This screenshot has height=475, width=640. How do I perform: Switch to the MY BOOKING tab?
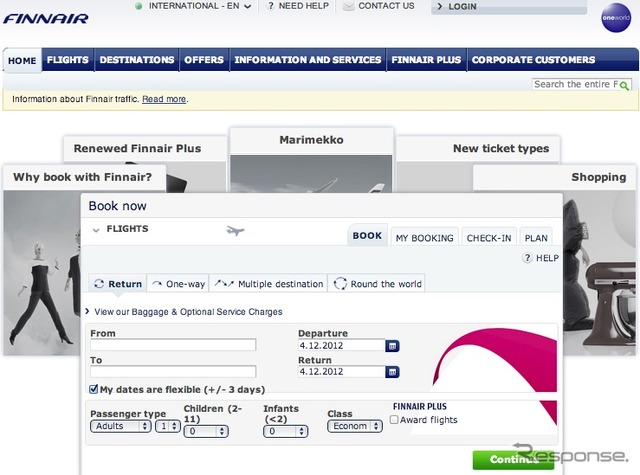click(424, 238)
